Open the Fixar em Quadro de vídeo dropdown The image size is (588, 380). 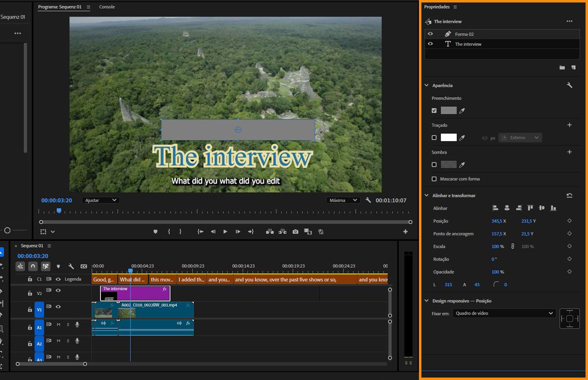[x=504, y=313]
